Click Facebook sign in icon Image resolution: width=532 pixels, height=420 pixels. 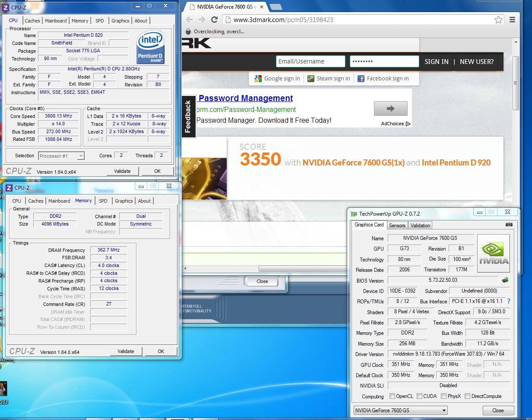click(361, 79)
